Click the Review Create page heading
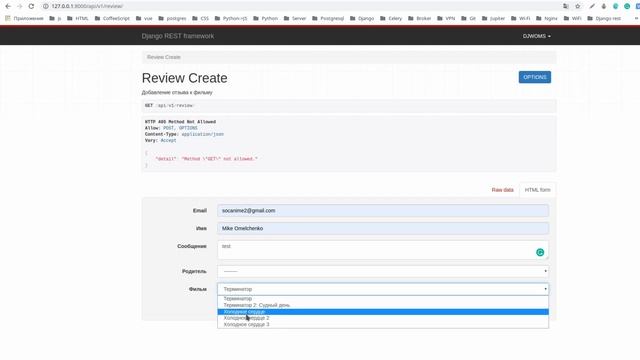The width and height of the screenshot is (640, 360). 184,78
